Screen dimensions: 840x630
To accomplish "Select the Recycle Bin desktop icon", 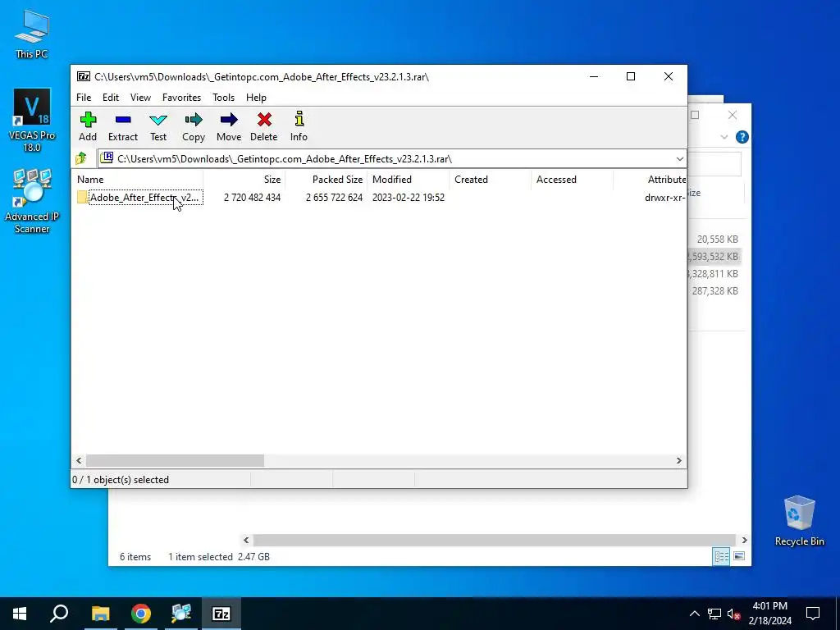I will (x=799, y=521).
